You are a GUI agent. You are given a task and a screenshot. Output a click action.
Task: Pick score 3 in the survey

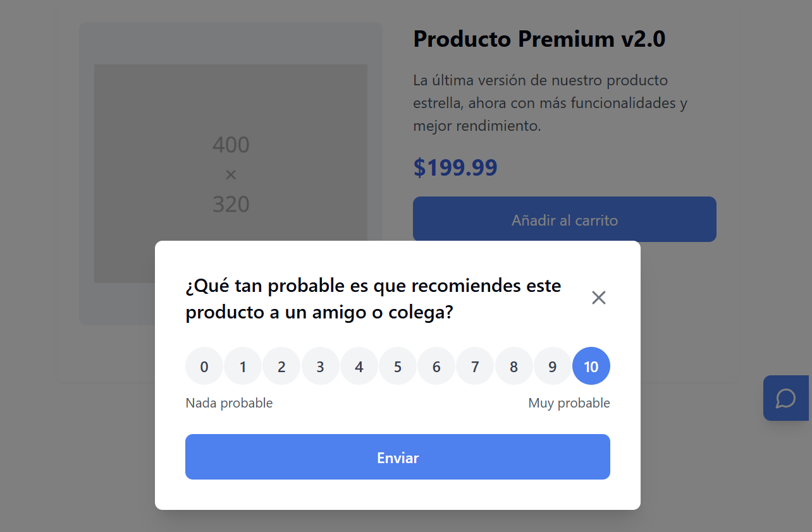coord(321,366)
